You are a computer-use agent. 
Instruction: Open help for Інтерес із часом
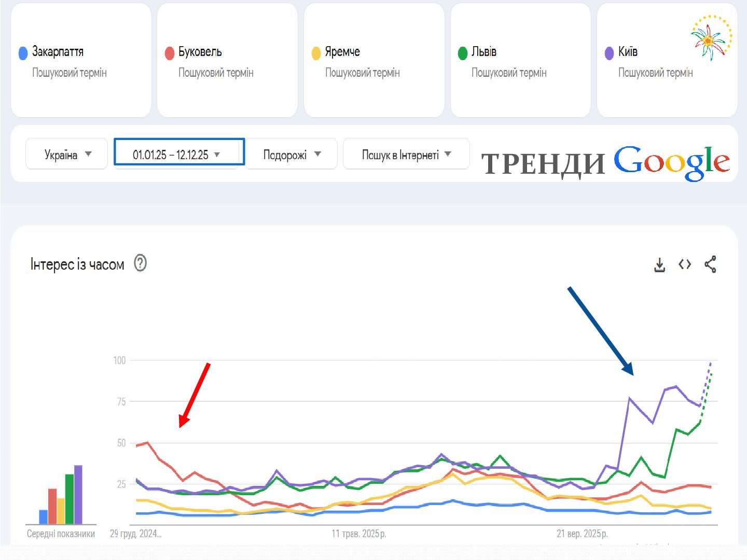point(140,263)
